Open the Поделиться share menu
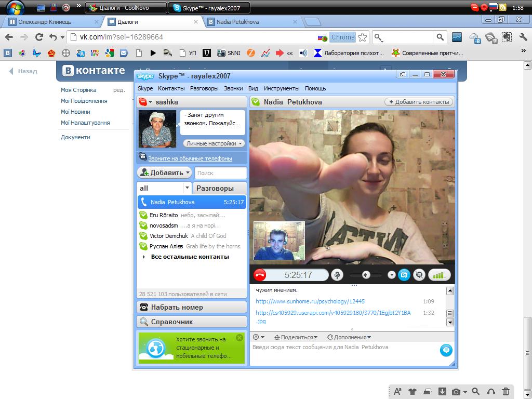Screen dimensions: 532x399 click(296, 337)
